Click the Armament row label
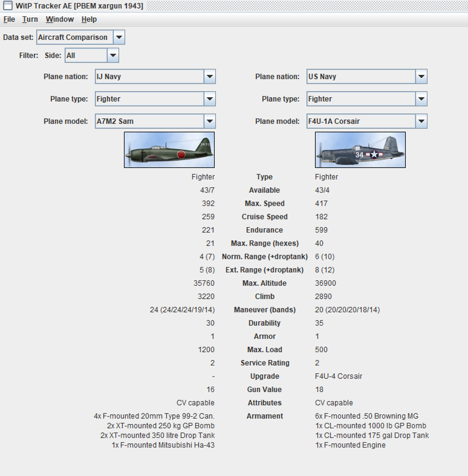Screen dimensions: 468x476 coord(264,416)
